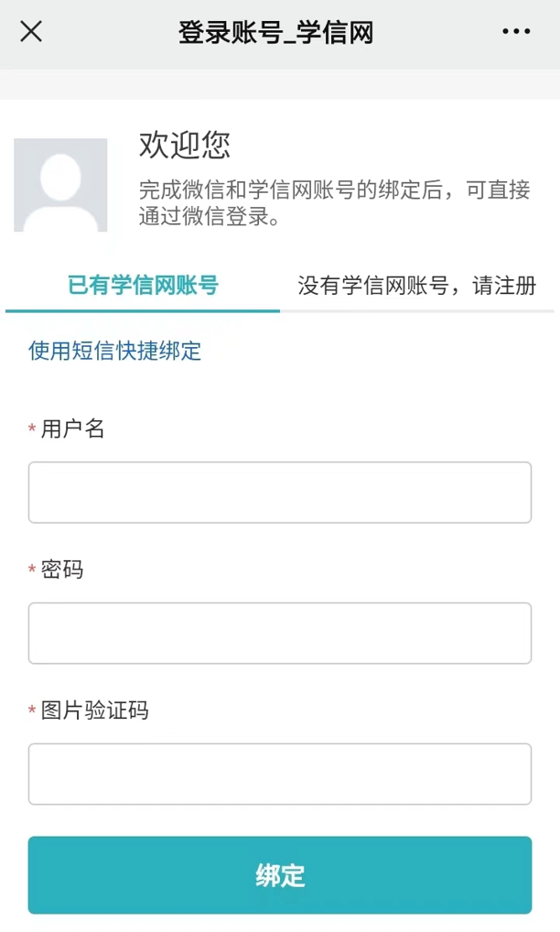Close the 学信网 login page
The image size is (560, 932).
pos(31,32)
